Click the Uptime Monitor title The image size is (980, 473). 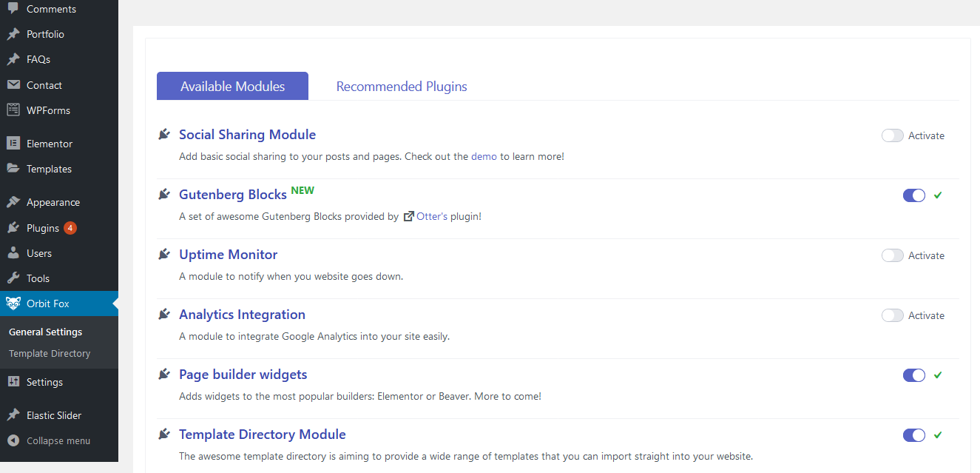[228, 254]
